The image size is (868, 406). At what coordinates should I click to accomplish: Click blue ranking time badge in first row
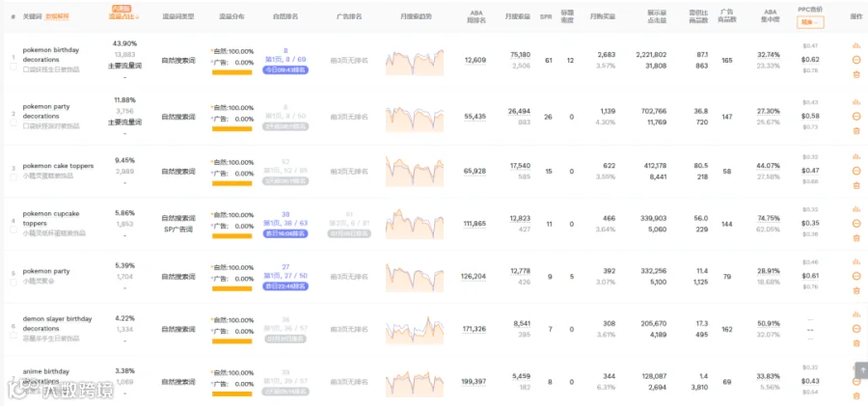285,69
